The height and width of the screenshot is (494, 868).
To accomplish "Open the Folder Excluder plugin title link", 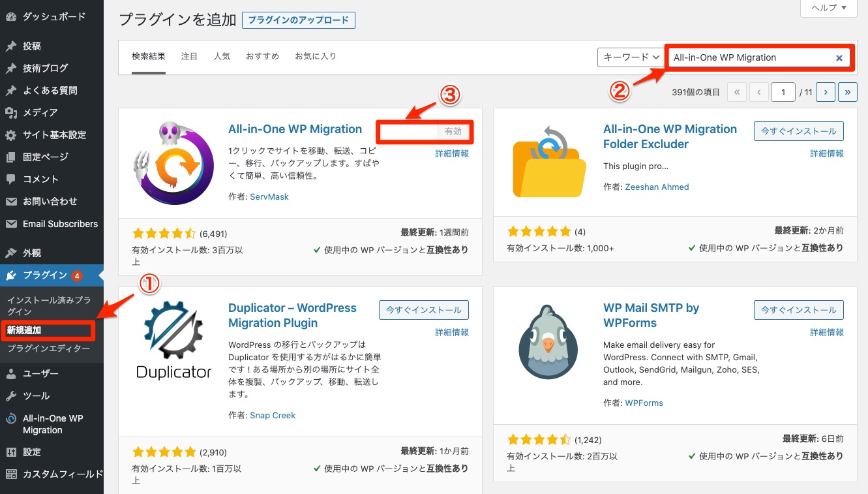I will click(x=670, y=136).
